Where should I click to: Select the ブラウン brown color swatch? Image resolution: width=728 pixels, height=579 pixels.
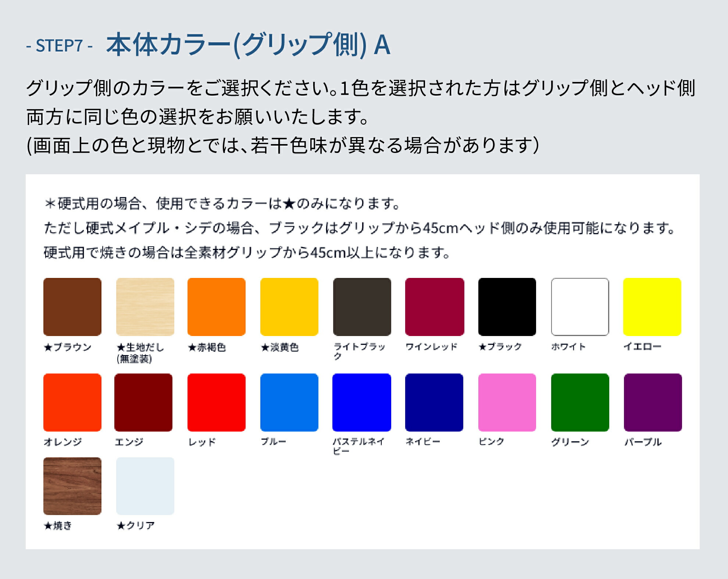72,307
